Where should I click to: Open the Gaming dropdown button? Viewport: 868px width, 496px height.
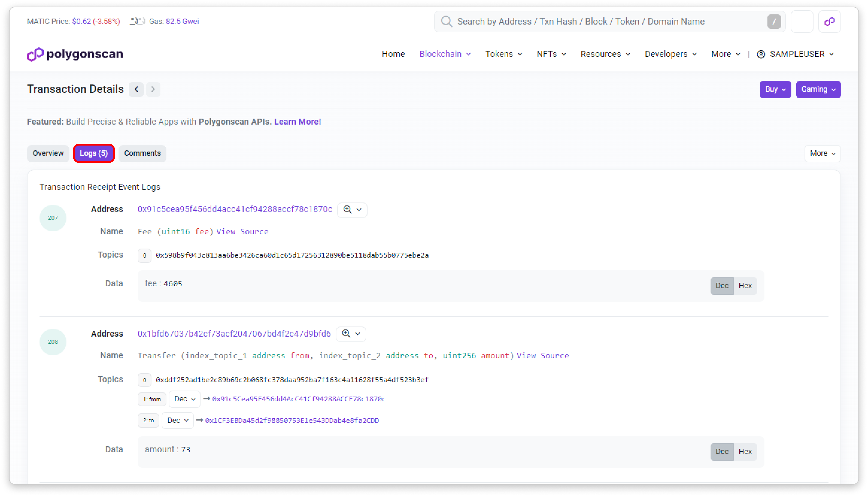point(818,89)
